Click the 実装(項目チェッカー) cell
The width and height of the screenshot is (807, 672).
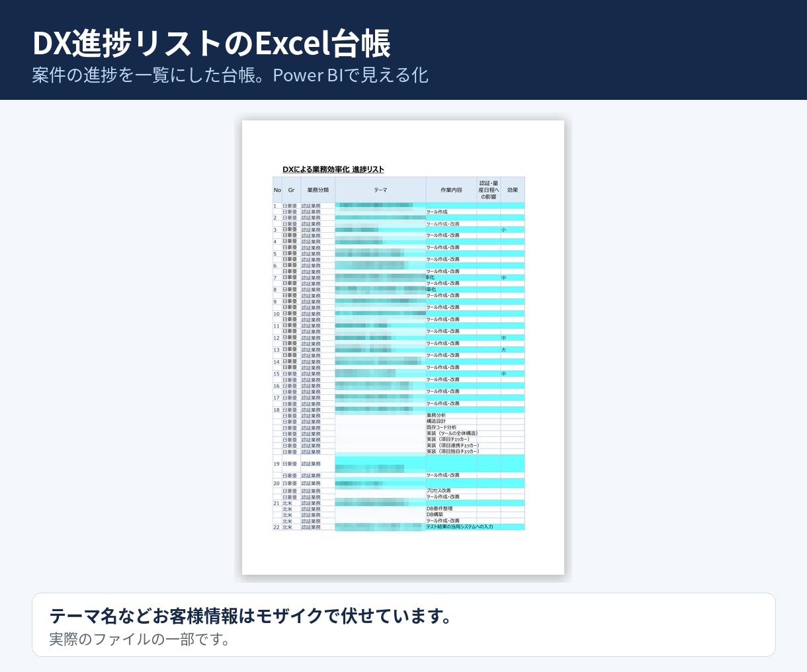[x=451, y=439]
